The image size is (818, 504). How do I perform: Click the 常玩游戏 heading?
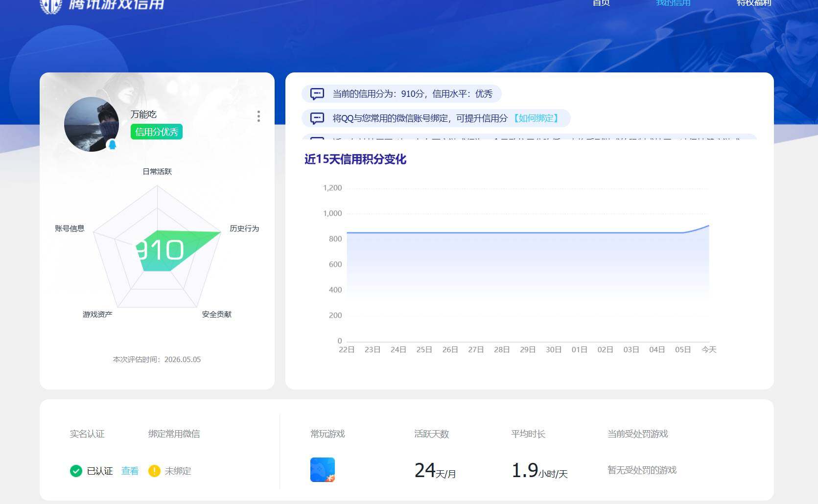pyautogui.click(x=327, y=434)
